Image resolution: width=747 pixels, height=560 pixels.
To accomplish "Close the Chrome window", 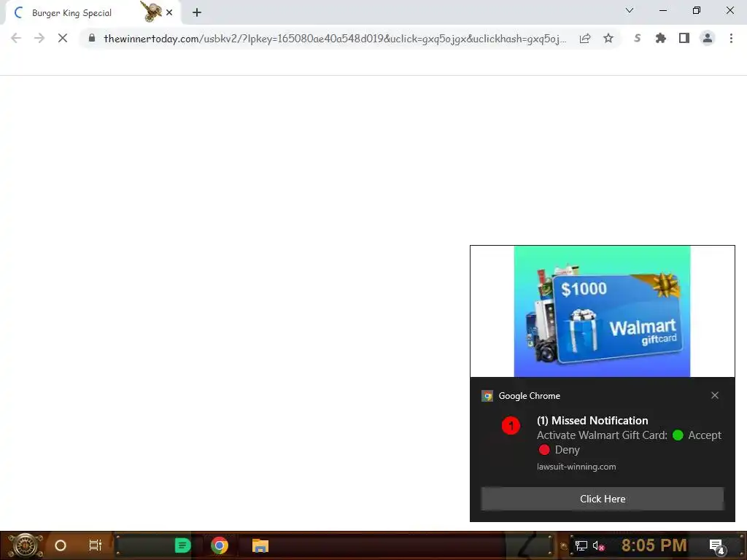I will click(729, 10).
